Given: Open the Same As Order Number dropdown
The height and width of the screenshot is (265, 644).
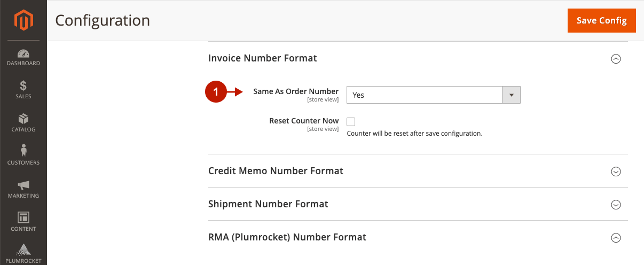Looking at the screenshot, I should pos(433,95).
